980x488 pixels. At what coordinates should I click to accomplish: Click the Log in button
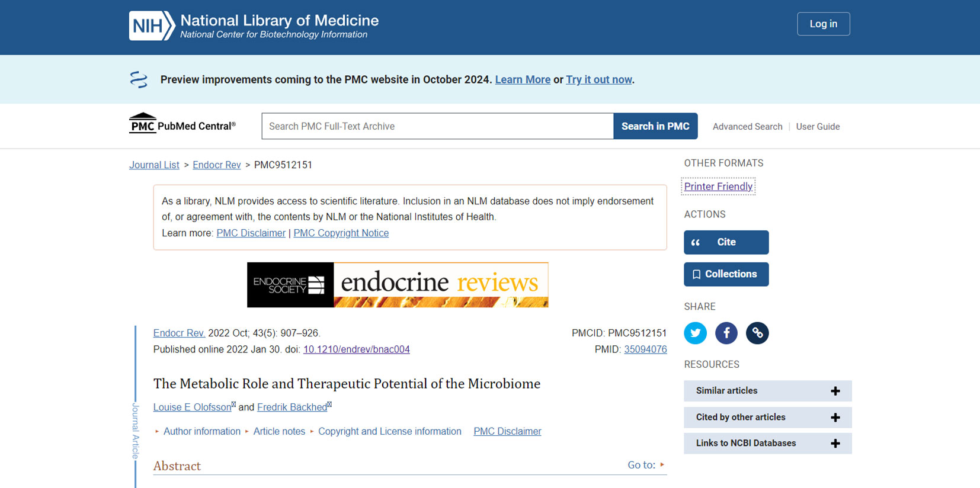(x=823, y=24)
